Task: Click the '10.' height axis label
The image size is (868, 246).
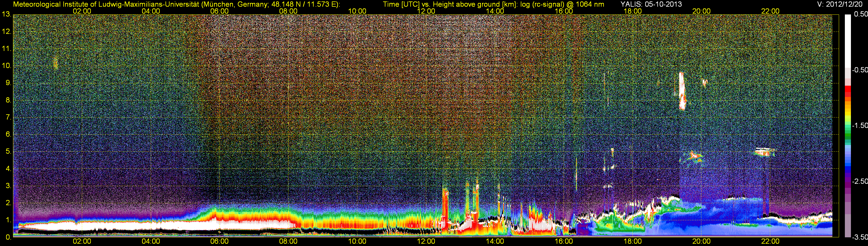Action: (x=6, y=66)
